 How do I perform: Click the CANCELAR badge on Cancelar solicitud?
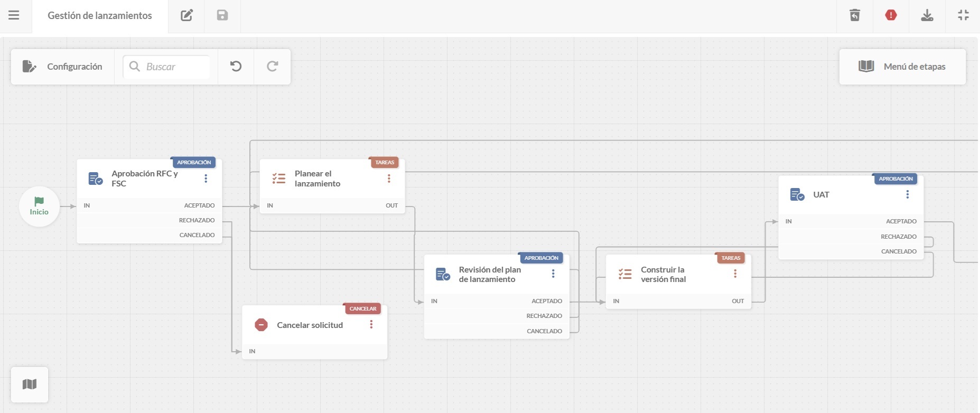(363, 308)
